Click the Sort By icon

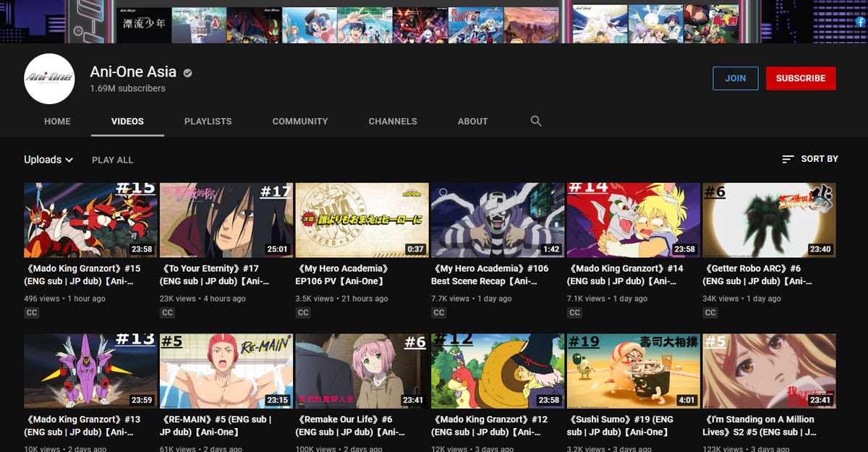788,159
